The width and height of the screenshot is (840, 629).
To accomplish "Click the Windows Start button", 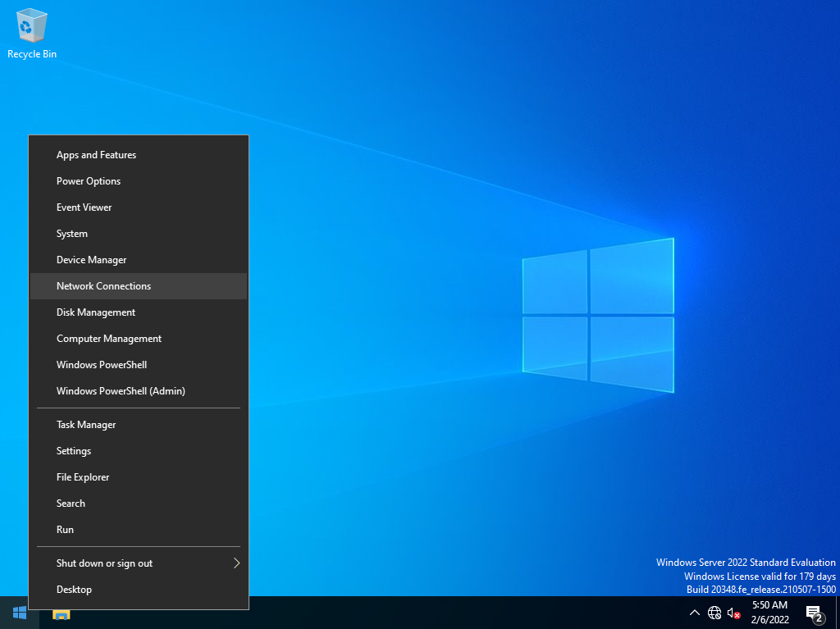I will click(x=20, y=613).
